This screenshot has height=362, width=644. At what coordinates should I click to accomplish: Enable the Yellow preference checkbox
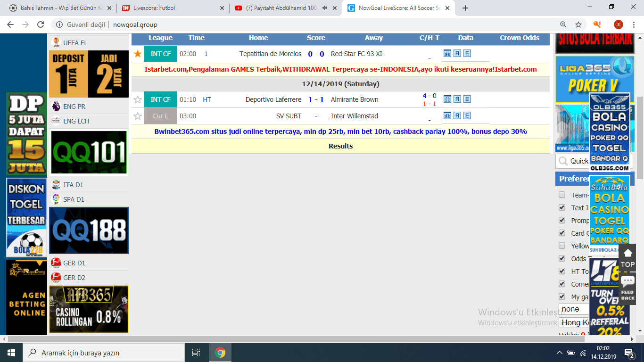coord(562,246)
